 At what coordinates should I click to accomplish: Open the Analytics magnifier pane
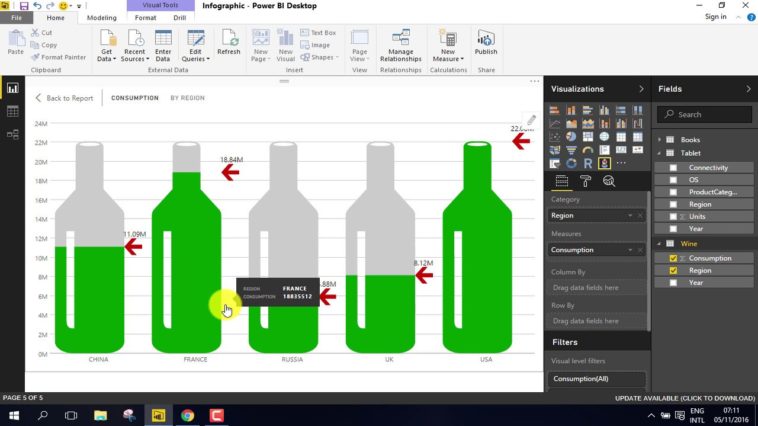pyautogui.click(x=608, y=181)
